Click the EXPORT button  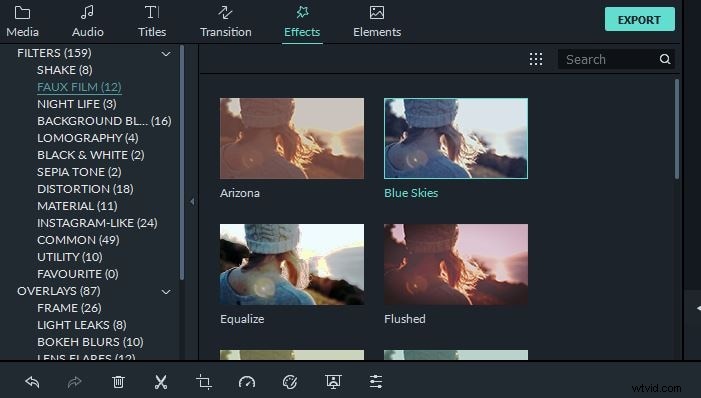(x=640, y=20)
